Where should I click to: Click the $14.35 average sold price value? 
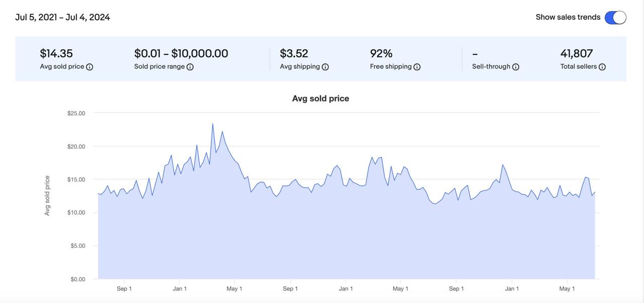[56, 53]
